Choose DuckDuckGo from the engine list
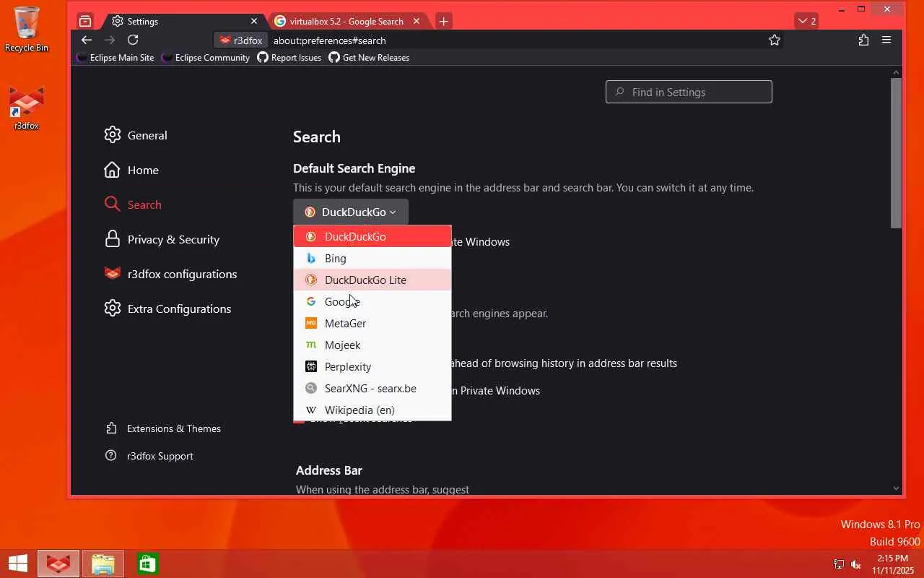Screen dimensions: 924x578 [372, 236]
